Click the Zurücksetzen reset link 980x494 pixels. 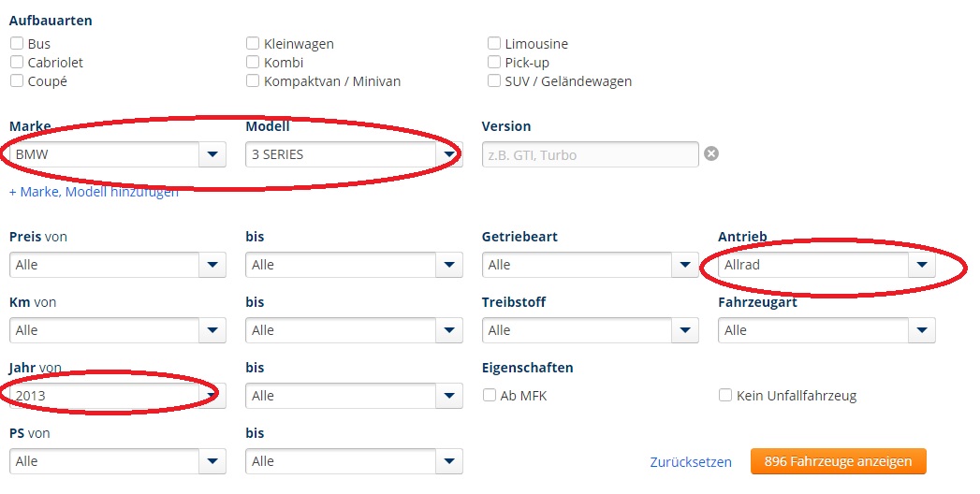tap(690, 461)
